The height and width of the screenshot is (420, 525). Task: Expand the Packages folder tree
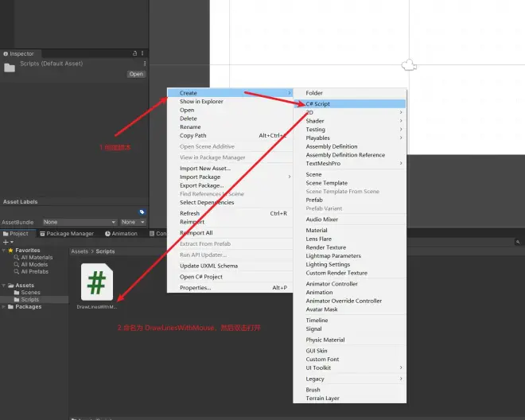click(x=4, y=307)
